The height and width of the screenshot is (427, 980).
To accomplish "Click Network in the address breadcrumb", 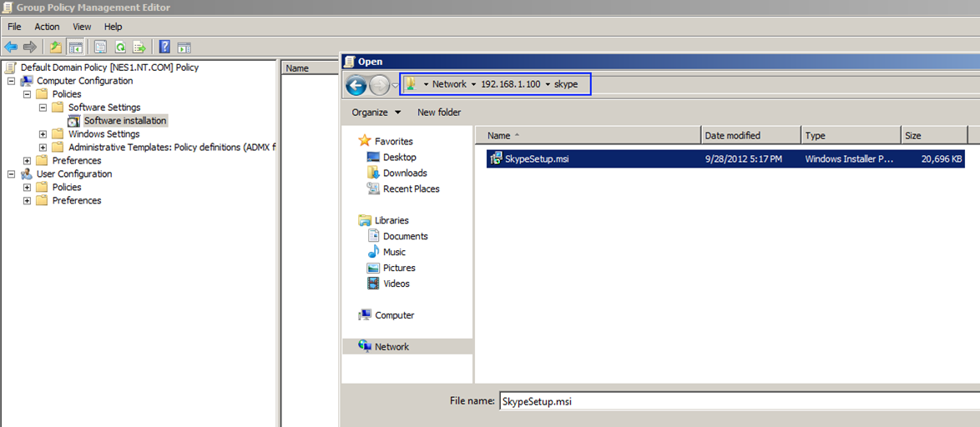I will [449, 84].
